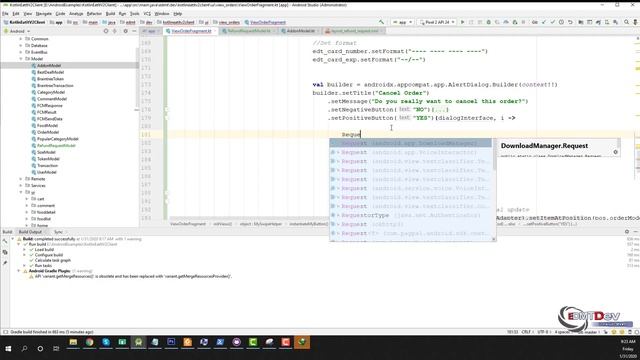This screenshot has width=640, height=360.
Task: Toggle tool window buttons in status bar corner
Action: point(5,332)
